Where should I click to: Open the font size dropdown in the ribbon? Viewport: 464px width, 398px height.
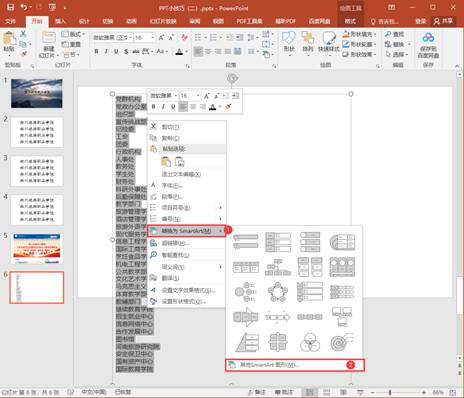click(153, 38)
